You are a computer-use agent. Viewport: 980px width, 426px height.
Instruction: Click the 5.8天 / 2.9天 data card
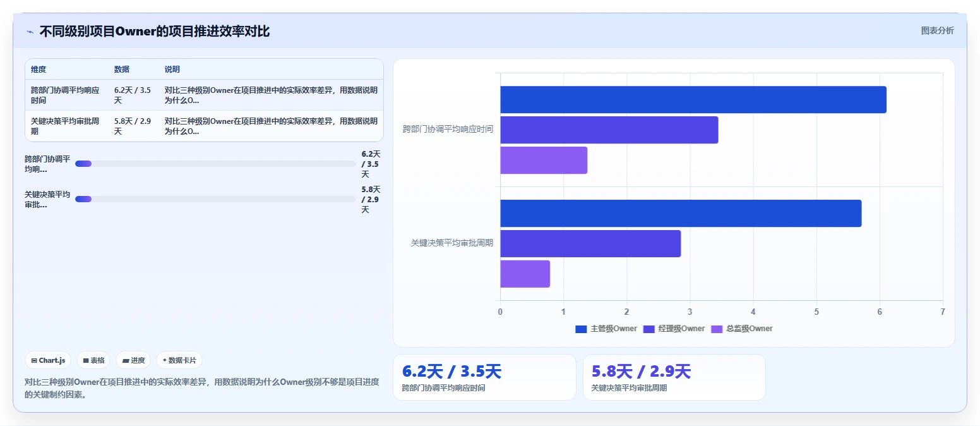[x=674, y=377]
